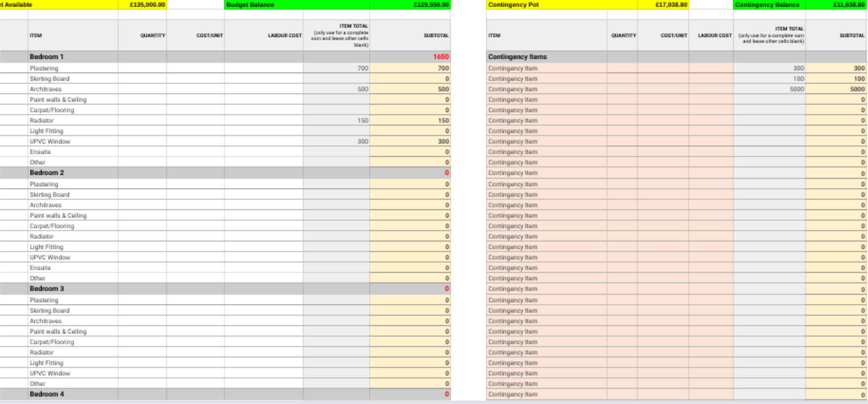Select the £11,638.80 contingency balance value

click(x=849, y=4)
